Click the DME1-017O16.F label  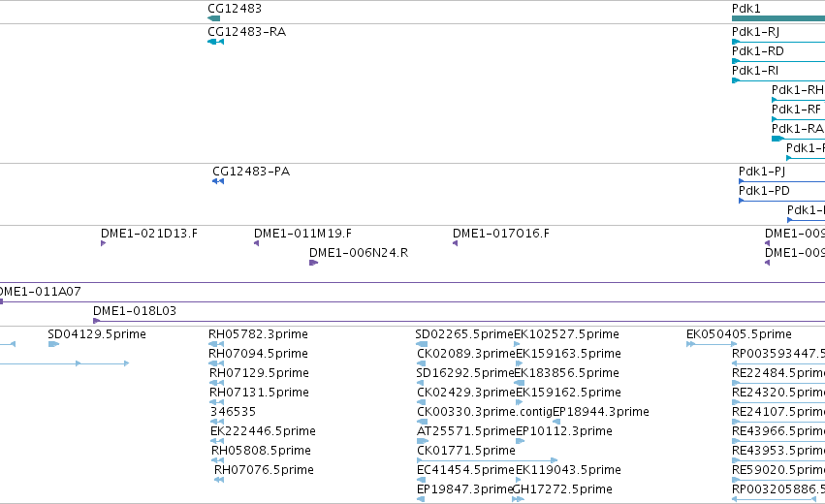(501, 234)
